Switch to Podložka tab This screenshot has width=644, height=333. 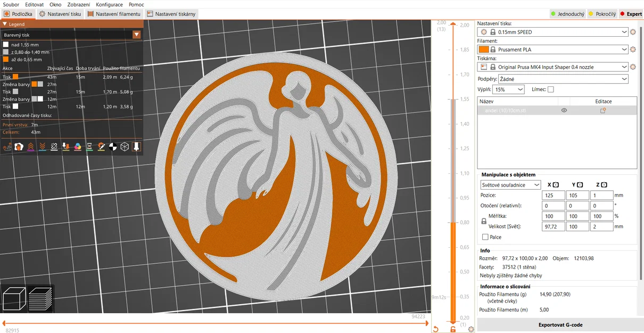[x=18, y=14]
